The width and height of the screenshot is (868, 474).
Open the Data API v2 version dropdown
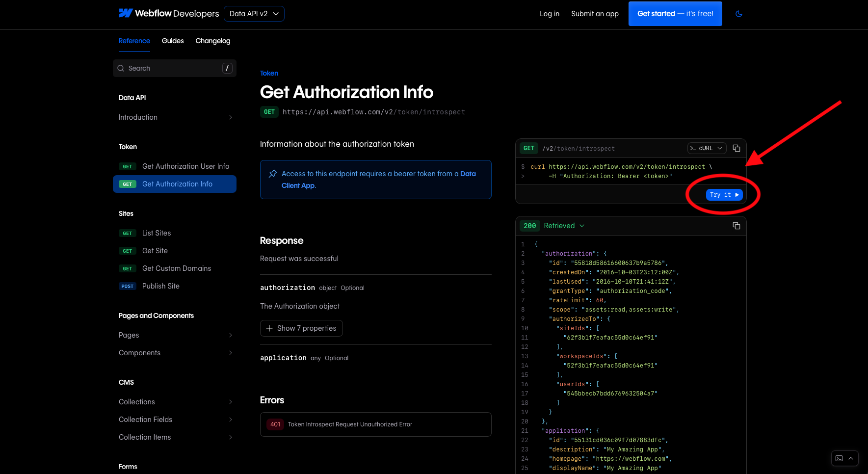pos(254,14)
